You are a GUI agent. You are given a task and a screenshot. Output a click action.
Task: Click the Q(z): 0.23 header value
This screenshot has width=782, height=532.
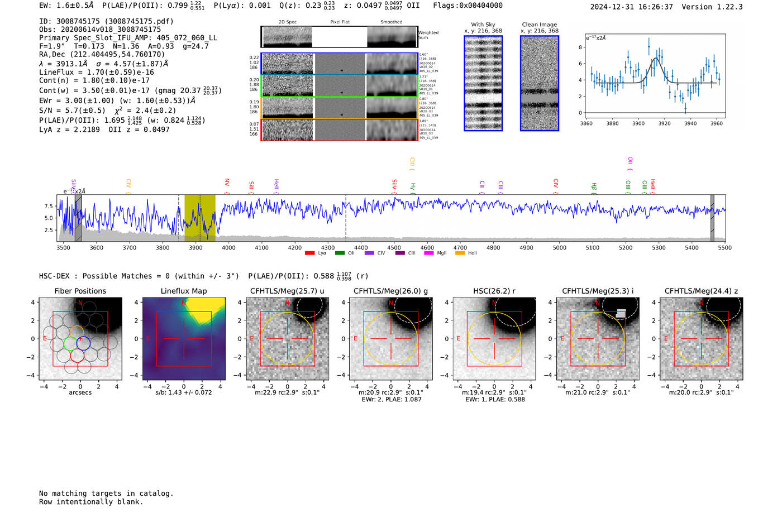pos(307,6)
